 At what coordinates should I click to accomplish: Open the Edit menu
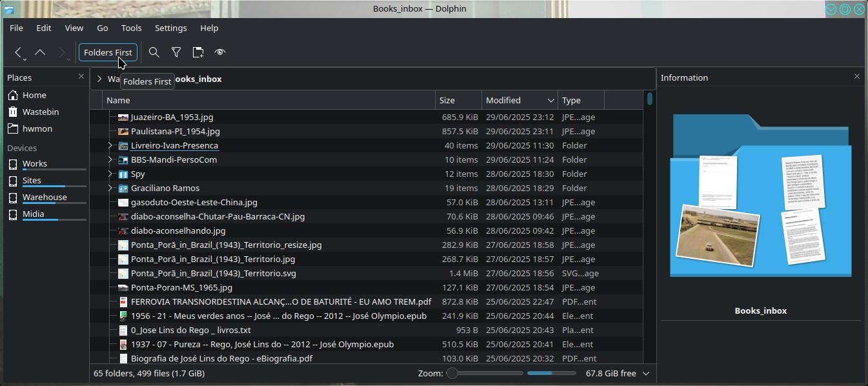[44, 28]
